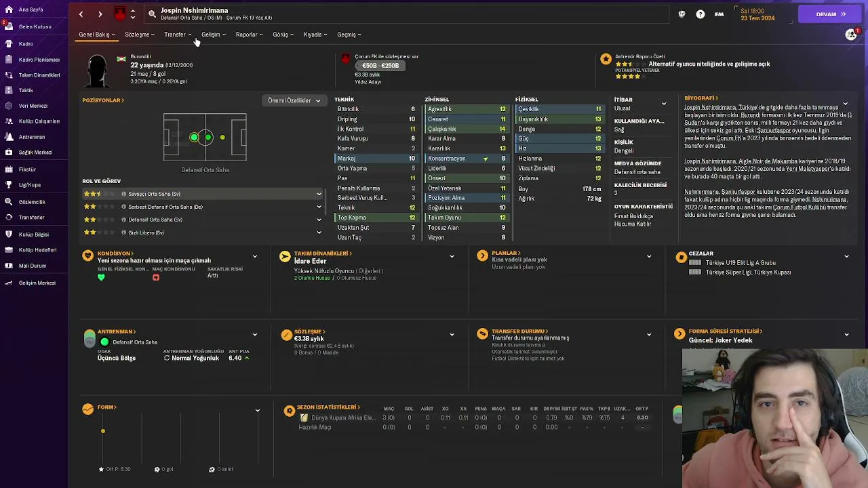Screen dimensions: 868x488
Task: Open Transferler in the sidebar
Action: tap(31, 218)
